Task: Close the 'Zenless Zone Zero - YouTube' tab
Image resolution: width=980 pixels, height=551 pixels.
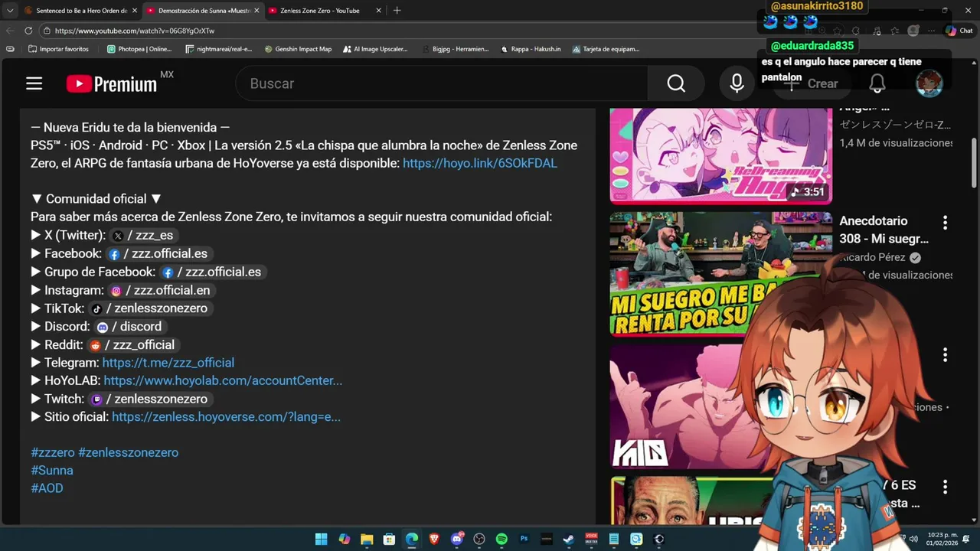Action: point(378,11)
